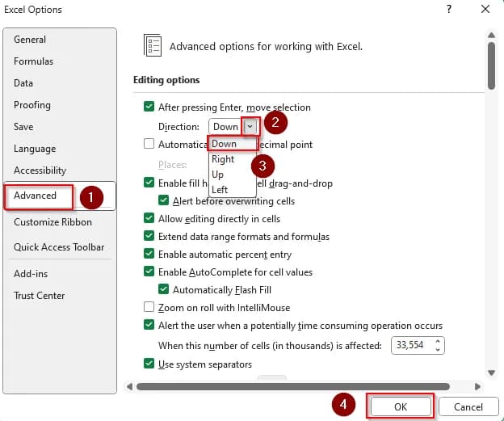The height and width of the screenshot is (421, 504).
Task: Click the horizontal scrollbar right arrow
Action: pyautogui.click(x=477, y=386)
